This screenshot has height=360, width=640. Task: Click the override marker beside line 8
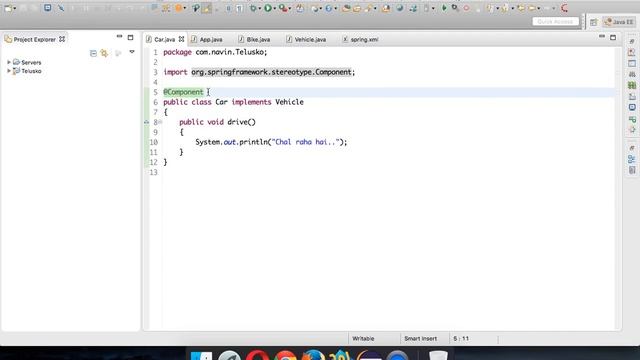pyautogui.click(x=147, y=122)
